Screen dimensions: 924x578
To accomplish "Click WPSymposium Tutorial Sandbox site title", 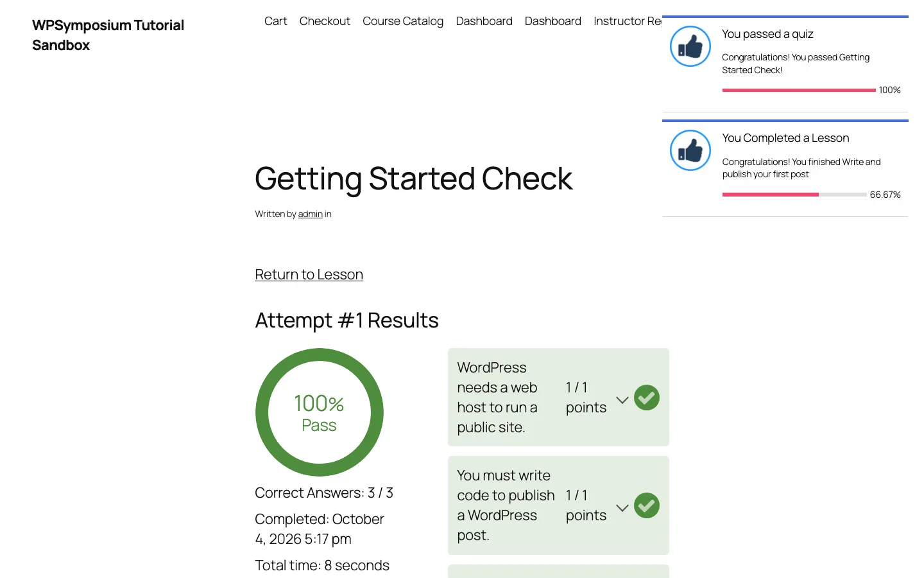I will (x=108, y=35).
